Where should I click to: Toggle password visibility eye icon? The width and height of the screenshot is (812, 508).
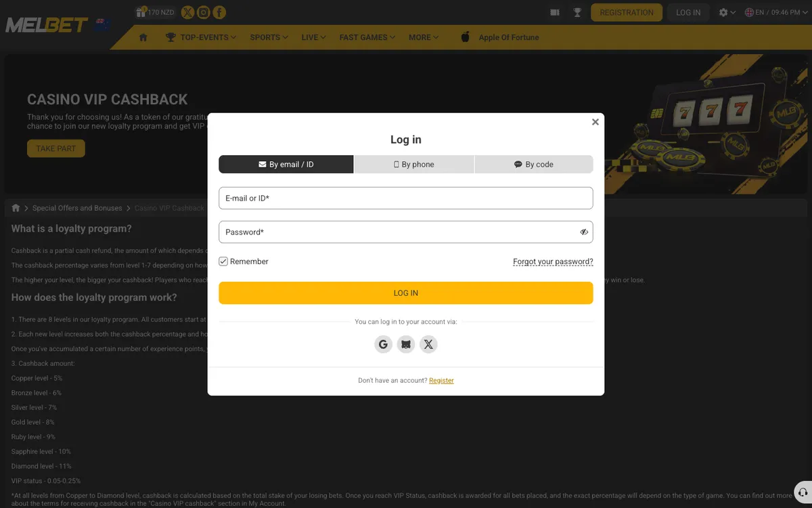coord(584,232)
